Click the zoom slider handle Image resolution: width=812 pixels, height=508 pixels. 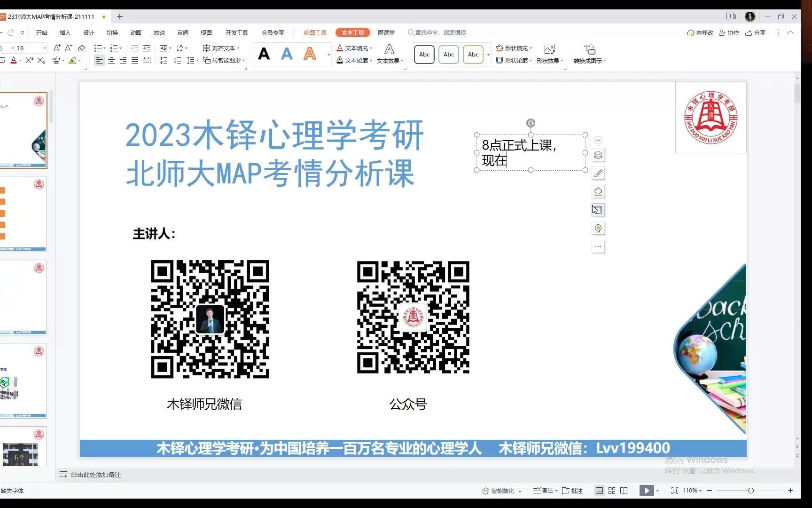(x=751, y=491)
